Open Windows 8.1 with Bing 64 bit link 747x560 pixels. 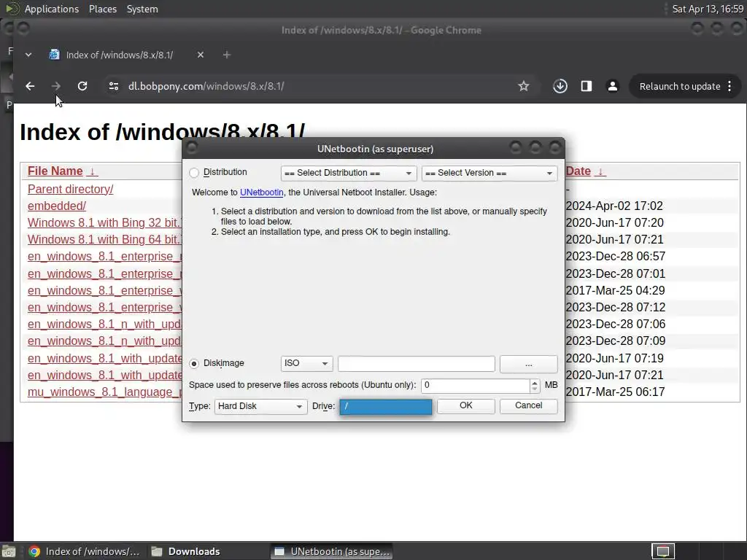(x=104, y=239)
